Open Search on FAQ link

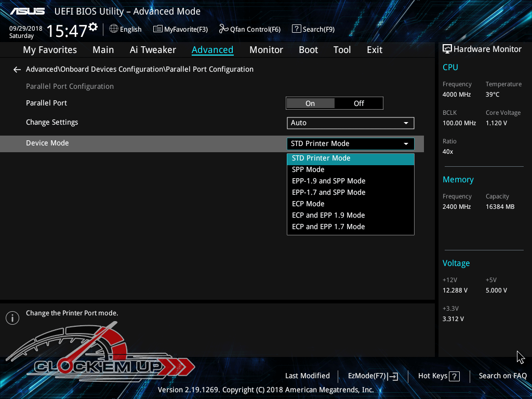pyautogui.click(x=502, y=376)
